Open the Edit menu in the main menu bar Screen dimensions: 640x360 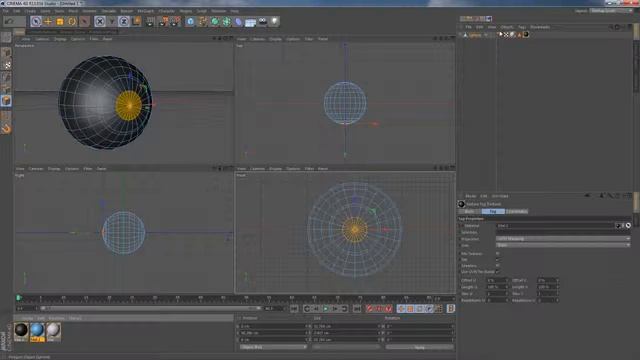(x=17, y=11)
